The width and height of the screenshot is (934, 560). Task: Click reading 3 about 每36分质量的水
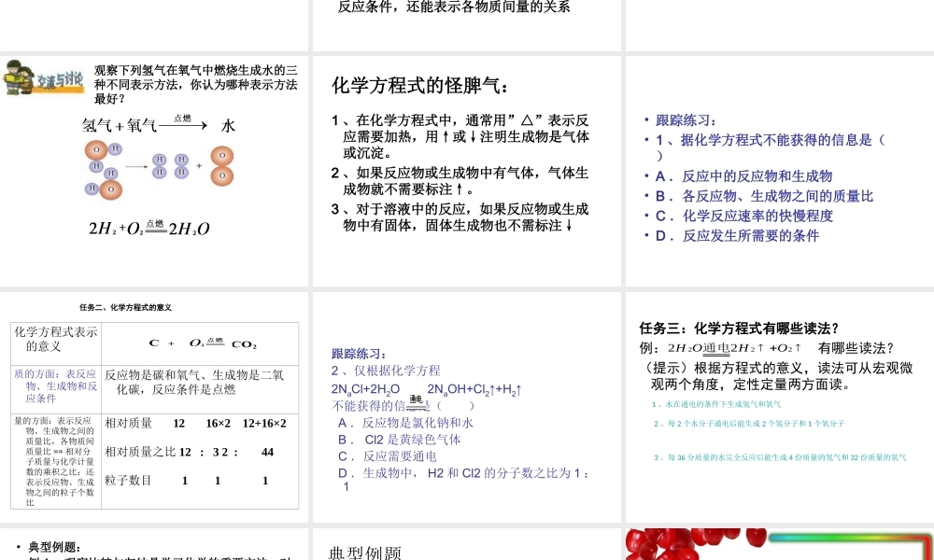click(780, 457)
